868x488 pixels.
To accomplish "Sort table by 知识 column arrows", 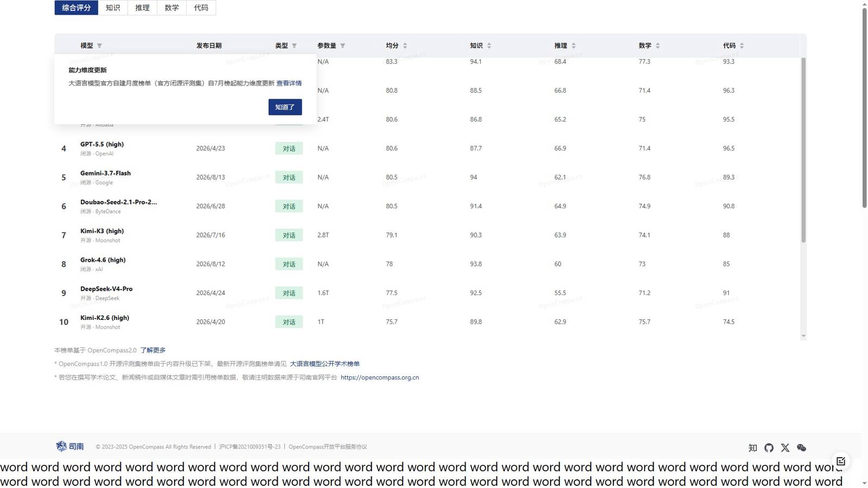I will [x=489, y=46].
